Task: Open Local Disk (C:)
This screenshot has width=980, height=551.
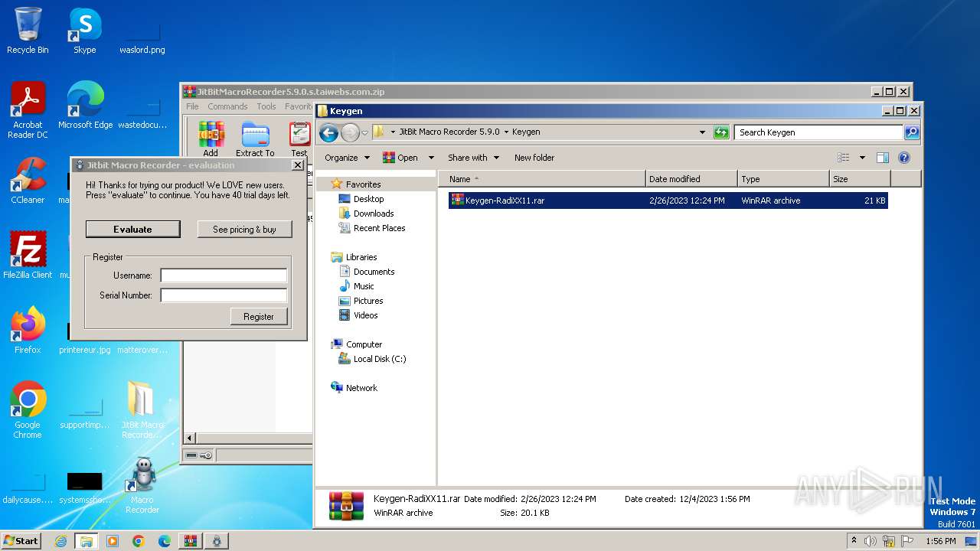Action: (x=379, y=359)
